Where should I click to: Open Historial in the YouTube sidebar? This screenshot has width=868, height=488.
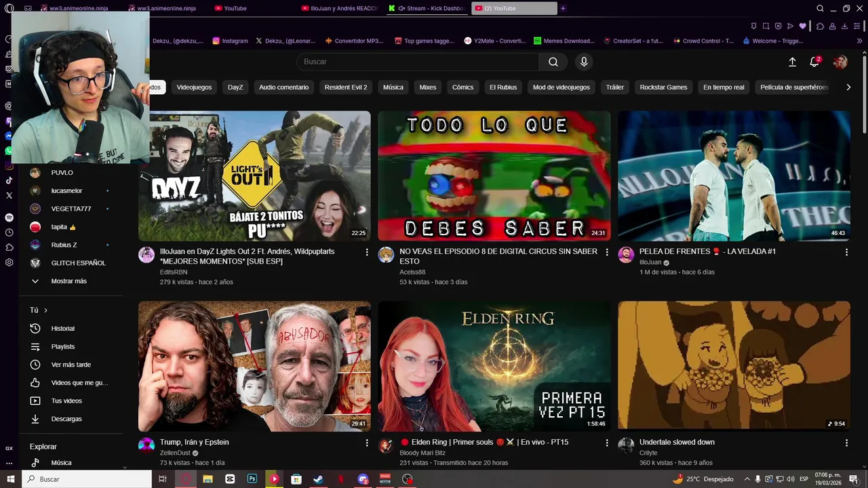click(62, 328)
